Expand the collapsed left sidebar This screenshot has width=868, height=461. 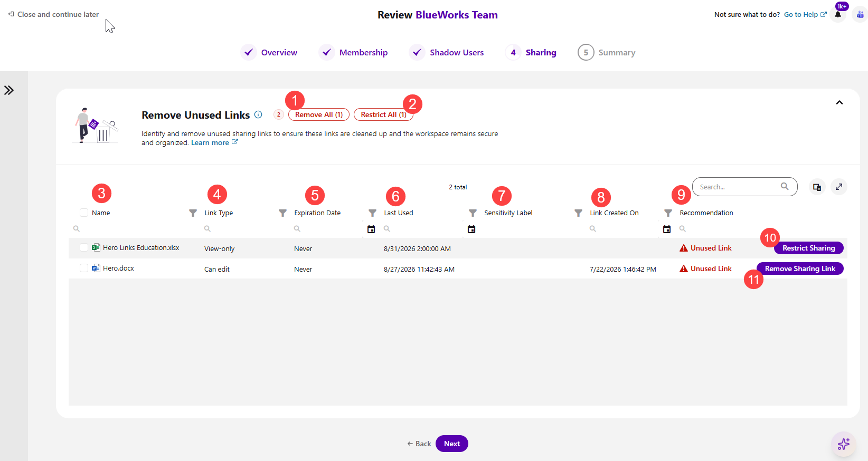(x=9, y=90)
